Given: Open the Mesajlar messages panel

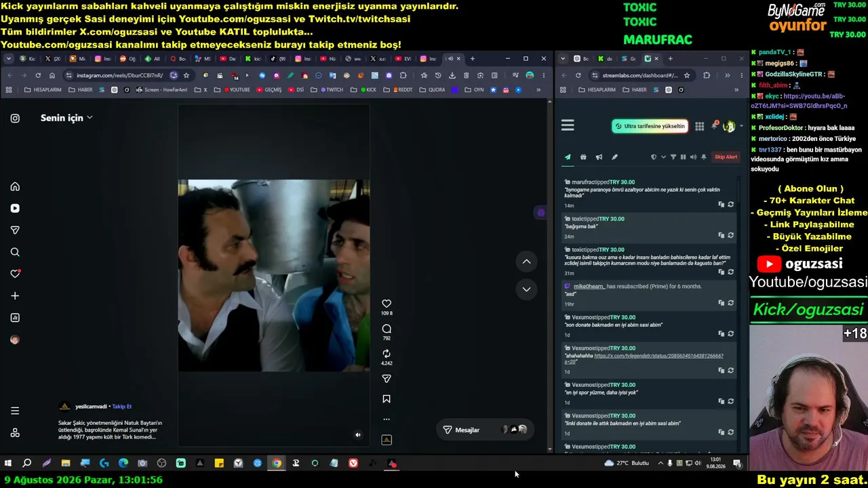Looking at the screenshot, I should 484,430.
